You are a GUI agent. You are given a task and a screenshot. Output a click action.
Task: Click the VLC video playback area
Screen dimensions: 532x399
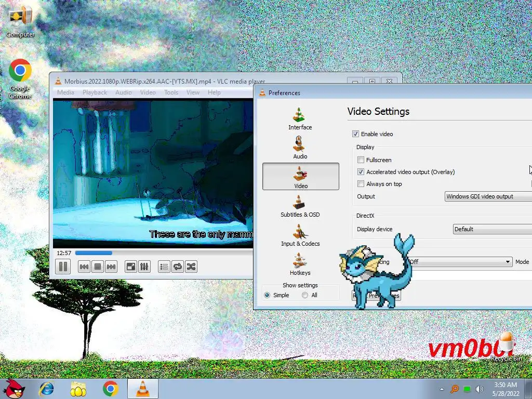[x=153, y=174]
